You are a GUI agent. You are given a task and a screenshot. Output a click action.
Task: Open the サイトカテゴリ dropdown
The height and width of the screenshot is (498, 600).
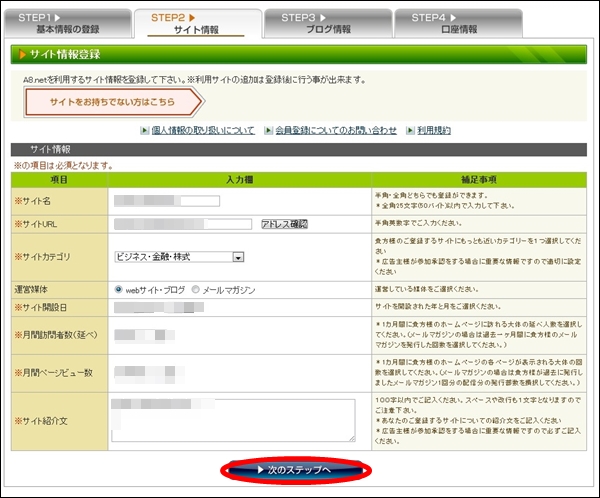[179, 257]
